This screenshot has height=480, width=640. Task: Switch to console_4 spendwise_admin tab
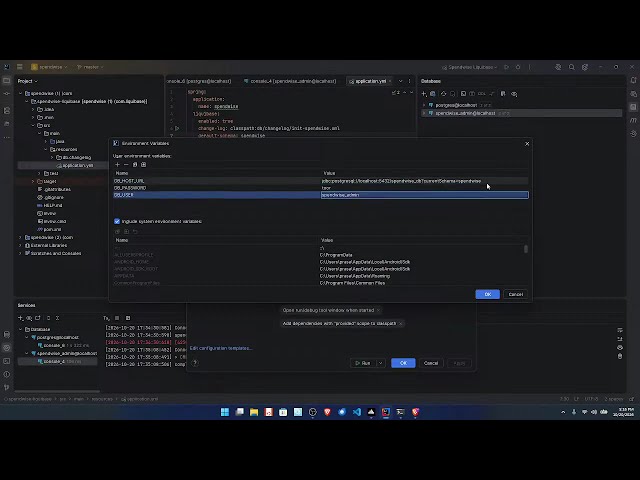(290, 81)
